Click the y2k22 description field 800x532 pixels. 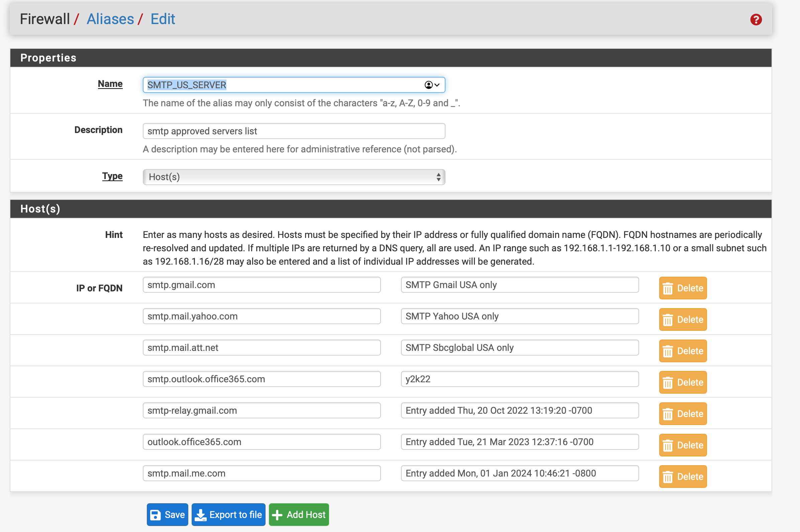click(519, 379)
